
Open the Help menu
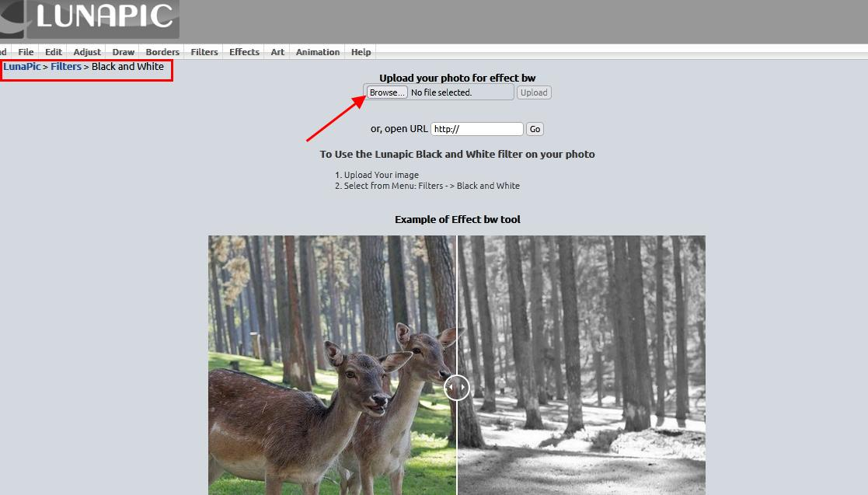(361, 52)
